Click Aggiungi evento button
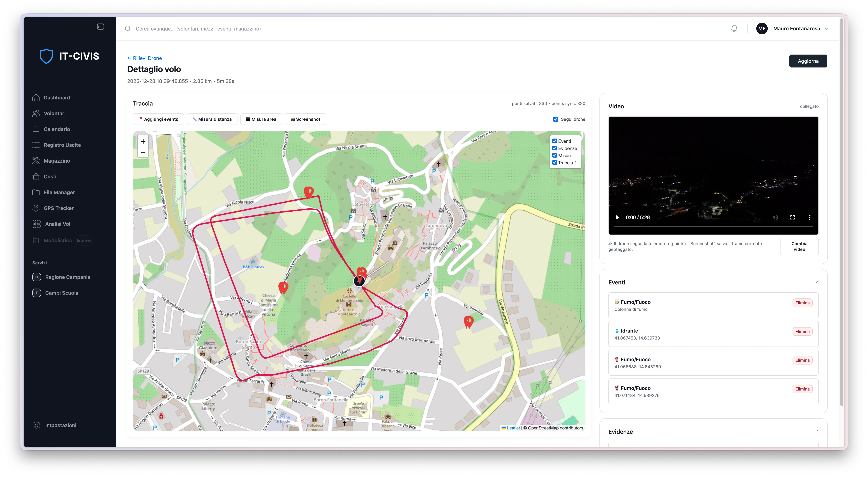Screen dimensions: 868x477 click(x=158, y=119)
